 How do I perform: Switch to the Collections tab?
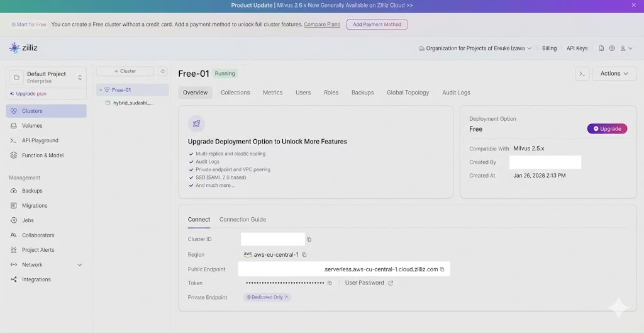tap(235, 93)
